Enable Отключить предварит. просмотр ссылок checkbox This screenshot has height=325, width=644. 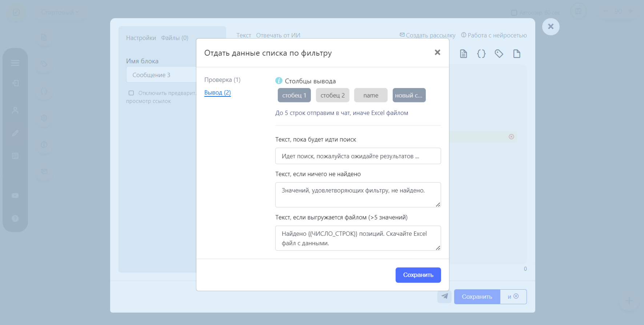click(x=131, y=93)
